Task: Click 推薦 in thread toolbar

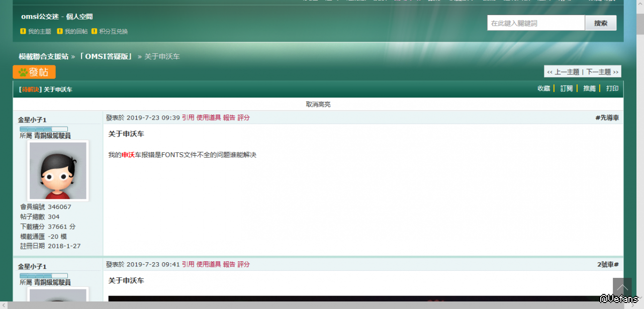Action: (x=589, y=88)
